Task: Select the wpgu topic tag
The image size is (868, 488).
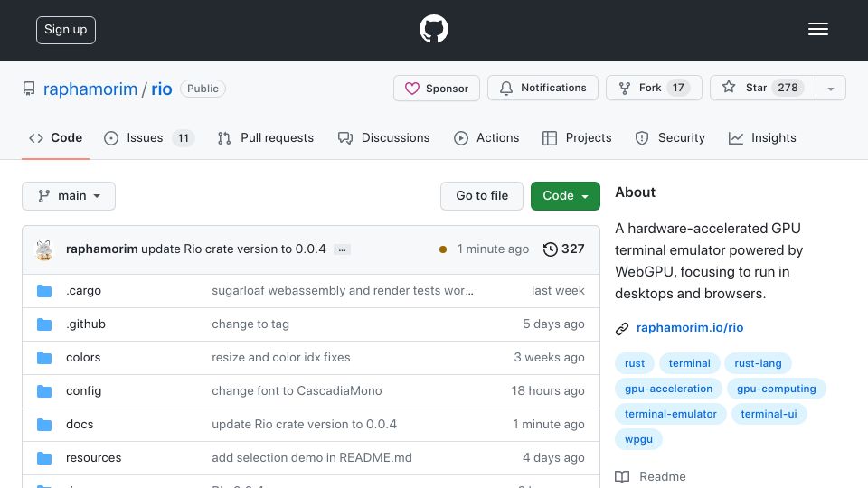Action: (639, 439)
